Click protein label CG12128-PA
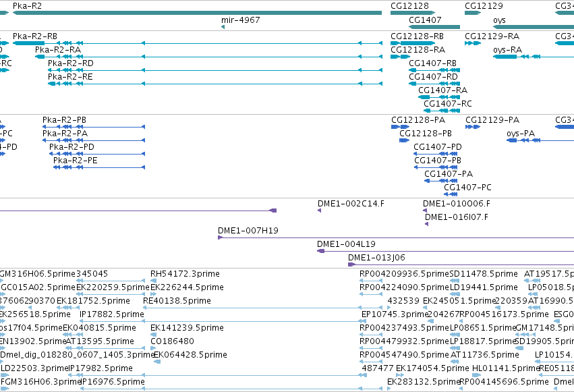The image size is (574, 392). (418, 120)
